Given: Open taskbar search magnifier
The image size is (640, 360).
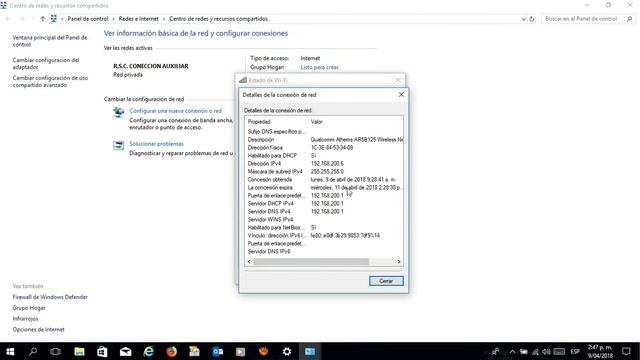Looking at the screenshot, I should 33,351.
